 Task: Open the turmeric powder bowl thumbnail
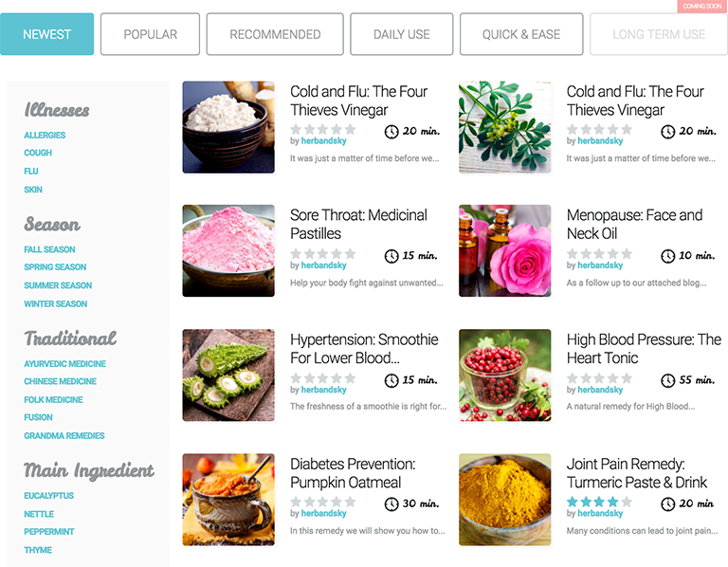[x=504, y=500]
